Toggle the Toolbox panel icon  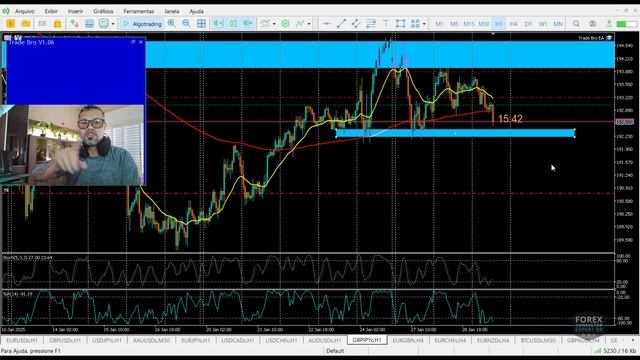coord(89,24)
